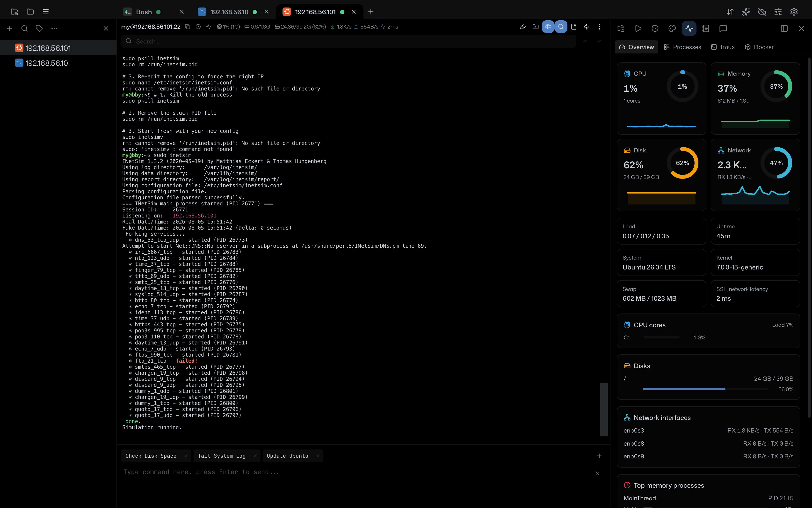
Task: Open the notebook icon in right panel
Action: (x=706, y=29)
